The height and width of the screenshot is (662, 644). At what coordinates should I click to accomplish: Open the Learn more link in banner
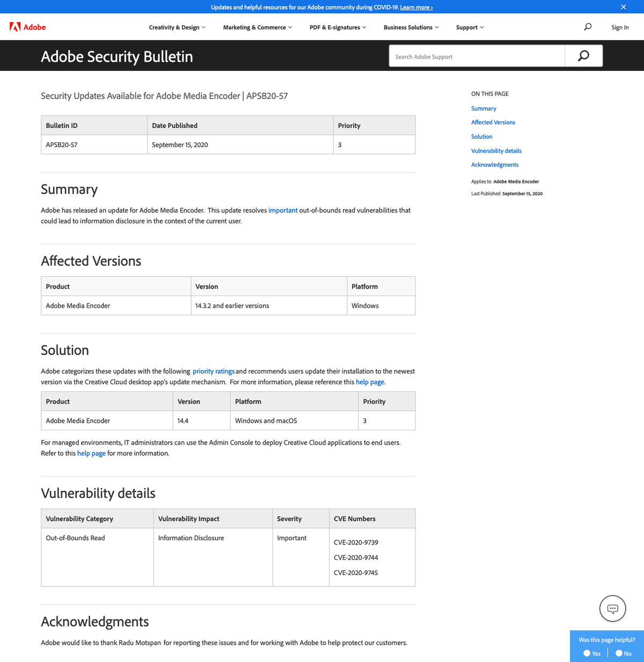click(x=416, y=7)
